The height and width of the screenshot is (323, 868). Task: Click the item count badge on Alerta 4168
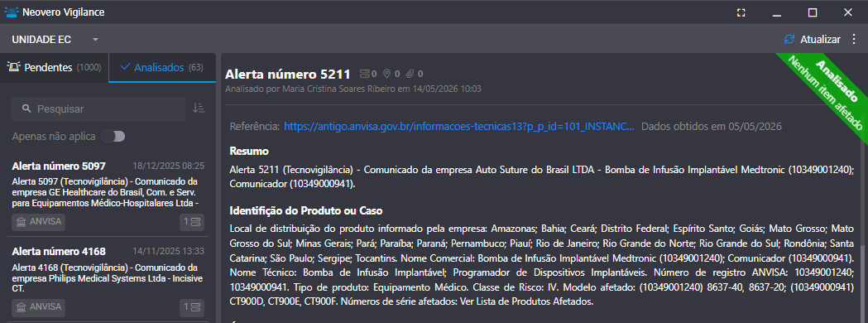192,307
